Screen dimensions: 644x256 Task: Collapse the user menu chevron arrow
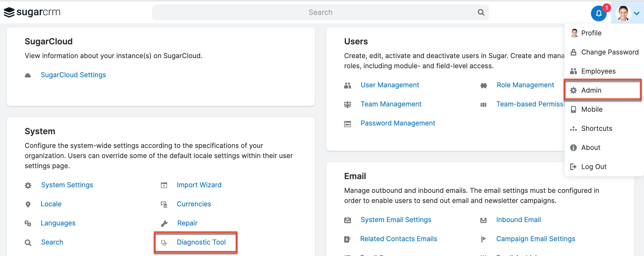(637, 13)
